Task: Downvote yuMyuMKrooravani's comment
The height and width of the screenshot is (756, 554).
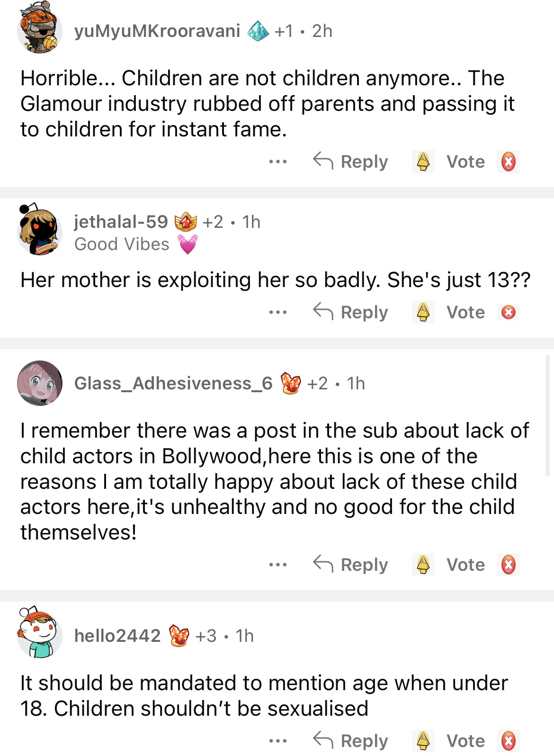Action: pos(509,162)
